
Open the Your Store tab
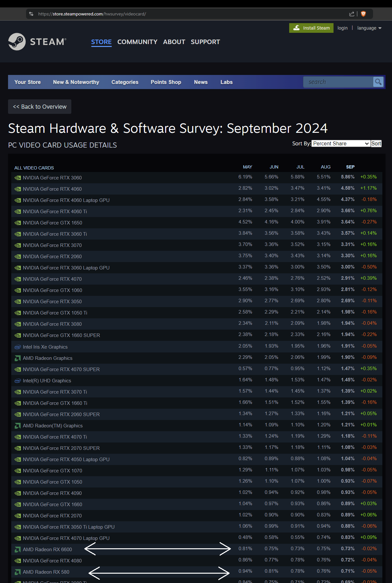point(28,82)
